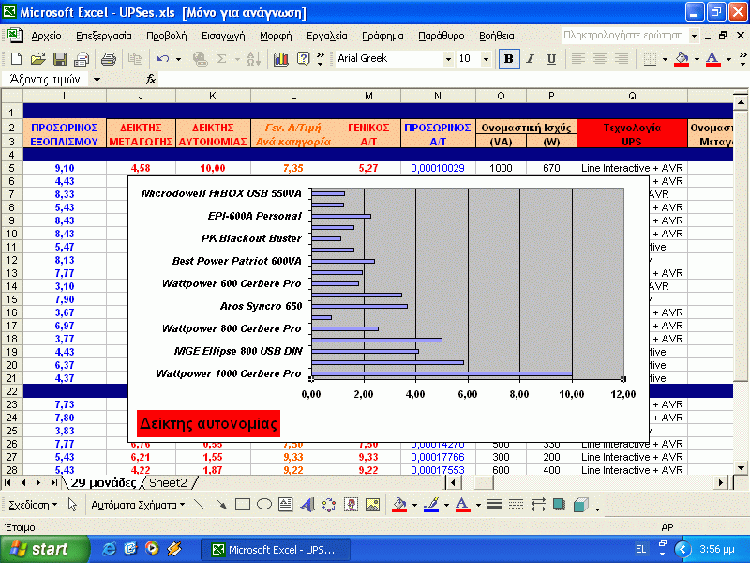
Task: Open the Εισαγωγή menu
Action: coord(223,36)
